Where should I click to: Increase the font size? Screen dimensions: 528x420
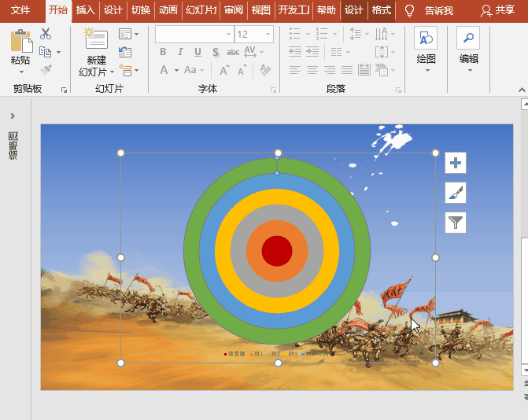tap(224, 70)
